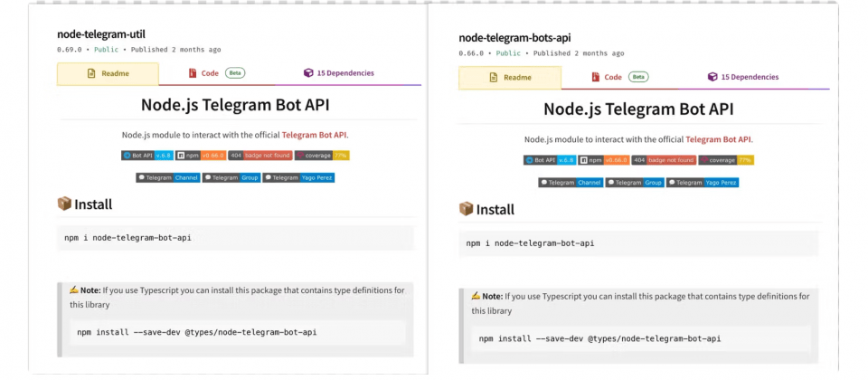Screen dimensions: 868x380
Task: Click Beta badge in node-telegram-bots-api panel
Action: 638,77
